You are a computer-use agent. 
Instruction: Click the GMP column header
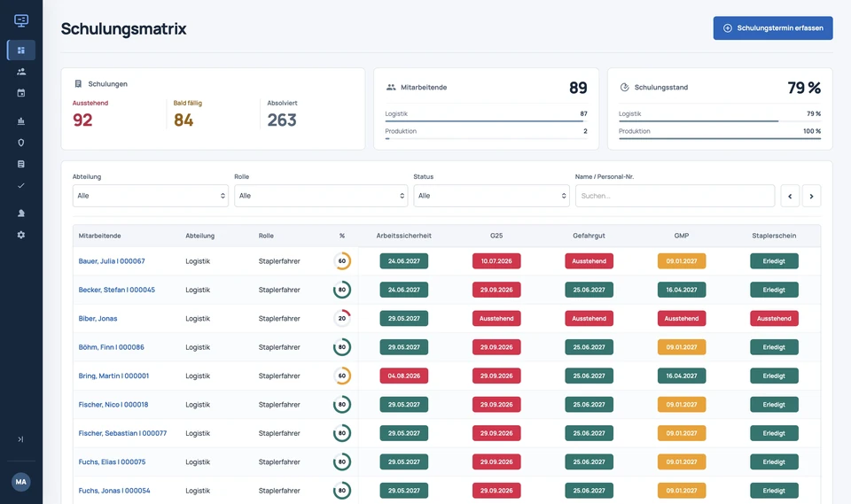(682, 236)
